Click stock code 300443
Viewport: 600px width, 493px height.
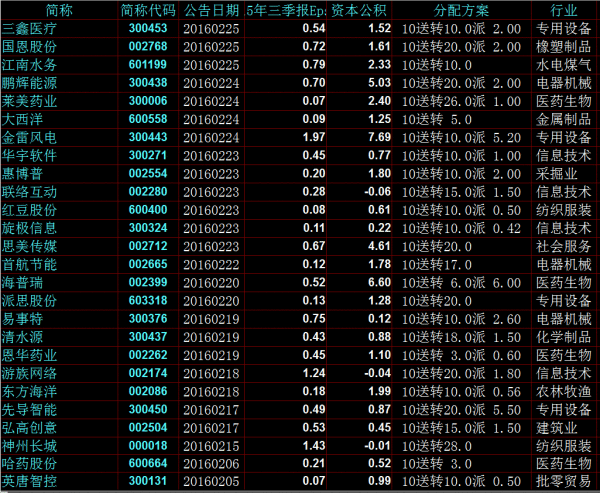pyautogui.click(x=148, y=137)
